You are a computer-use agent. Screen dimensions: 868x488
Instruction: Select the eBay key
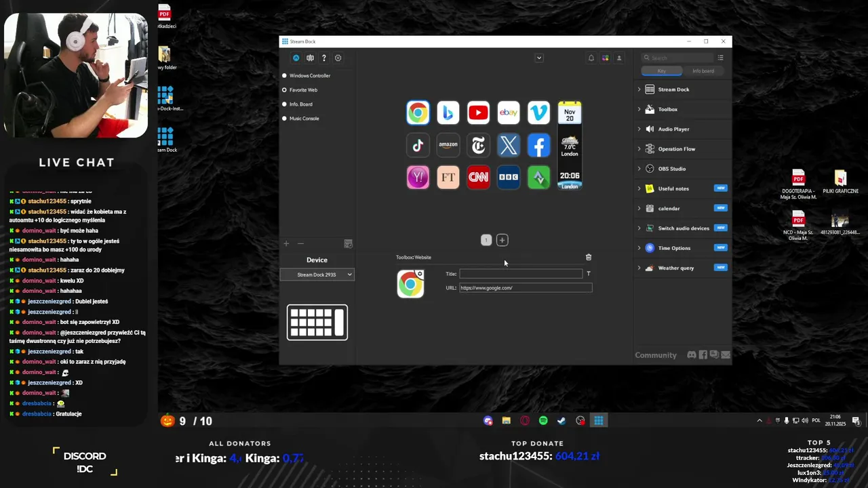pos(509,113)
